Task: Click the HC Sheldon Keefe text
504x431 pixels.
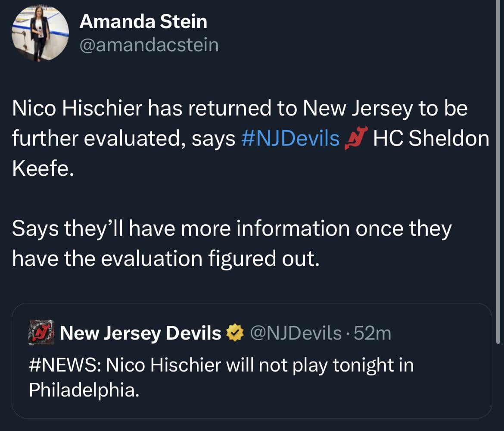Action: (431, 138)
